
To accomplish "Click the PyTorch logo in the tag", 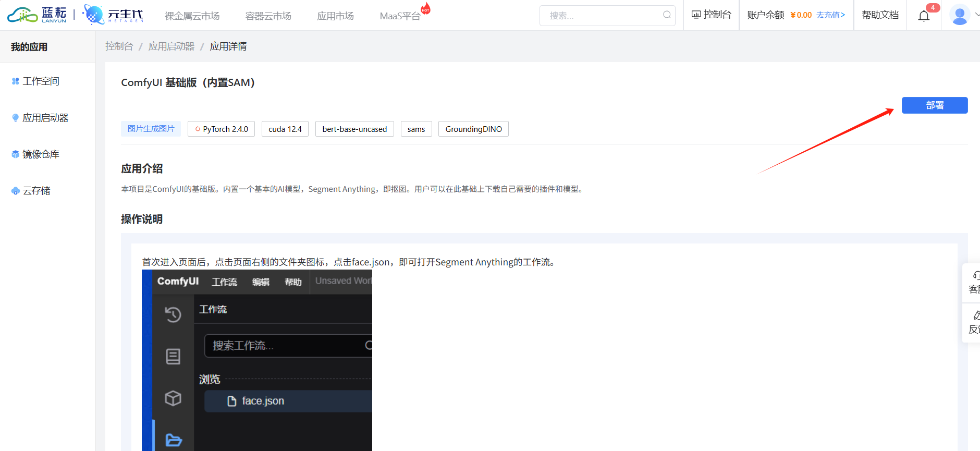I will point(198,129).
